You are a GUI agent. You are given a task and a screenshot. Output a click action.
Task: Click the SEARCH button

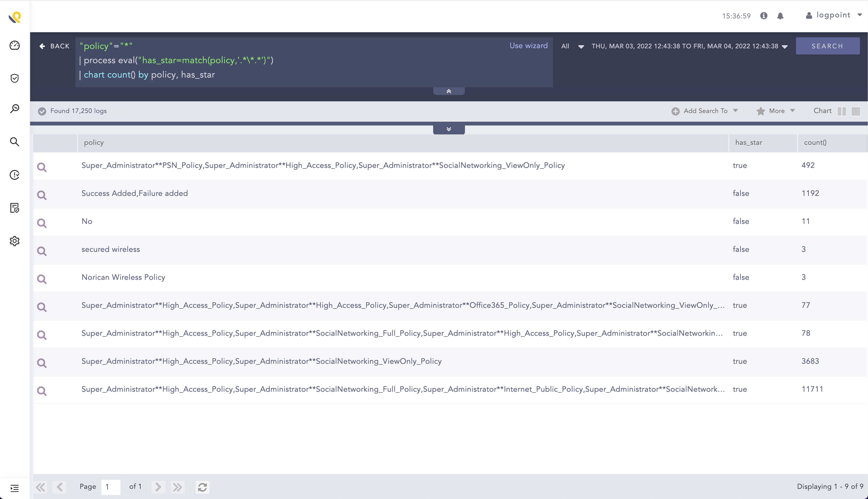pos(828,46)
